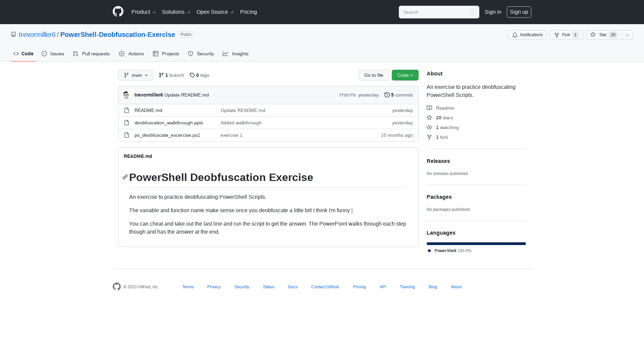Screen dimensions: 644x362
Task: Open the Releases heading link
Action: click(438, 161)
